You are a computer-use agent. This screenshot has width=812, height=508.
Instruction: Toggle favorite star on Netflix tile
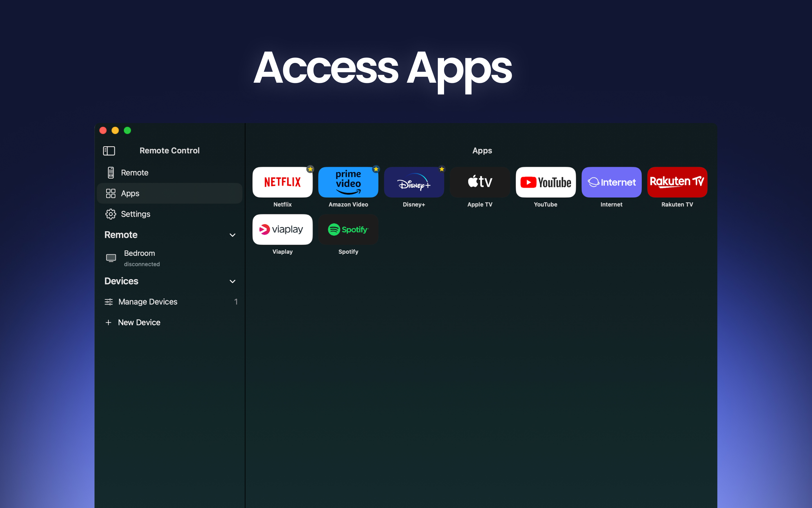tap(310, 169)
